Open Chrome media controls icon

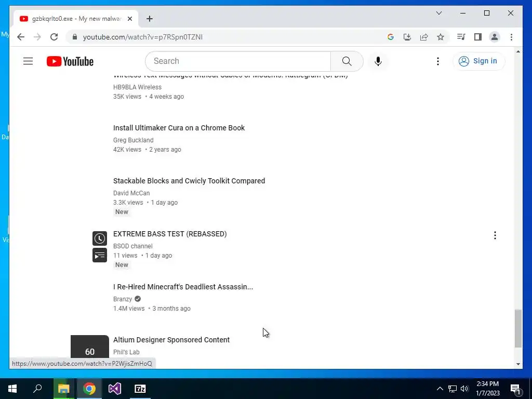461,37
